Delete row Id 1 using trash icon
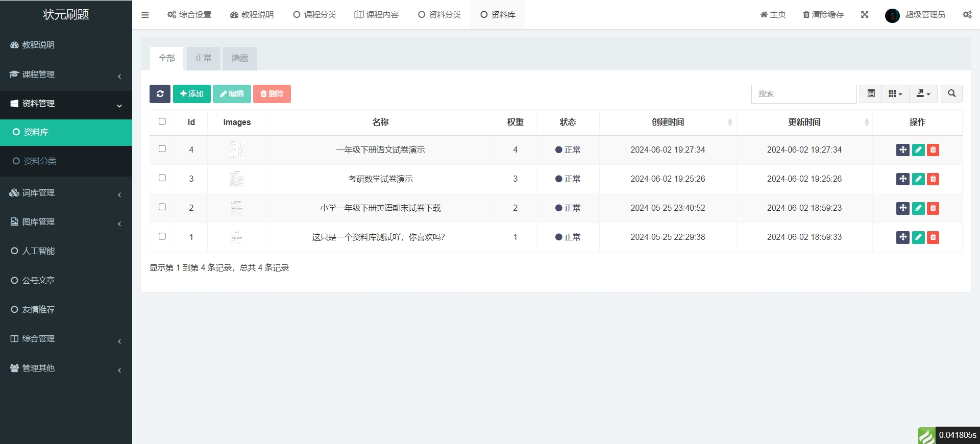The width and height of the screenshot is (980, 444). 933,237
